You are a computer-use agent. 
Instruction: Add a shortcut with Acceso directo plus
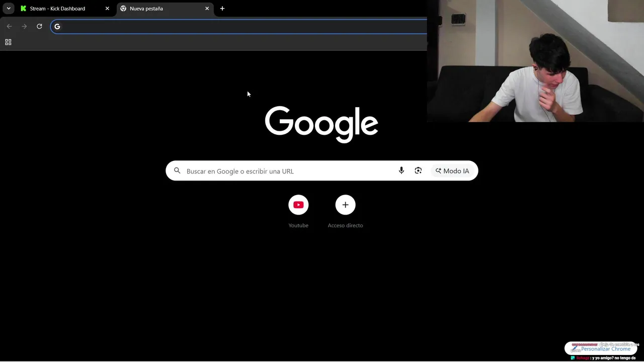click(x=345, y=205)
